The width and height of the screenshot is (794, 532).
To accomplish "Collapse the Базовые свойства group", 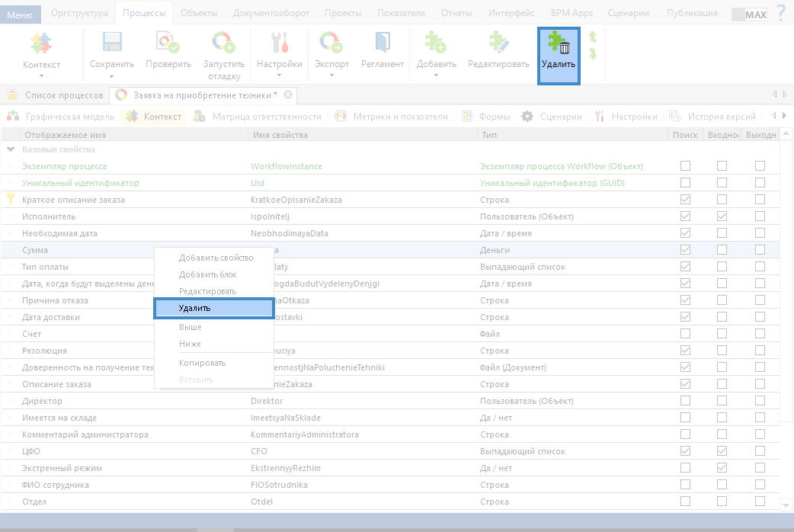I will tap(11, 150).
